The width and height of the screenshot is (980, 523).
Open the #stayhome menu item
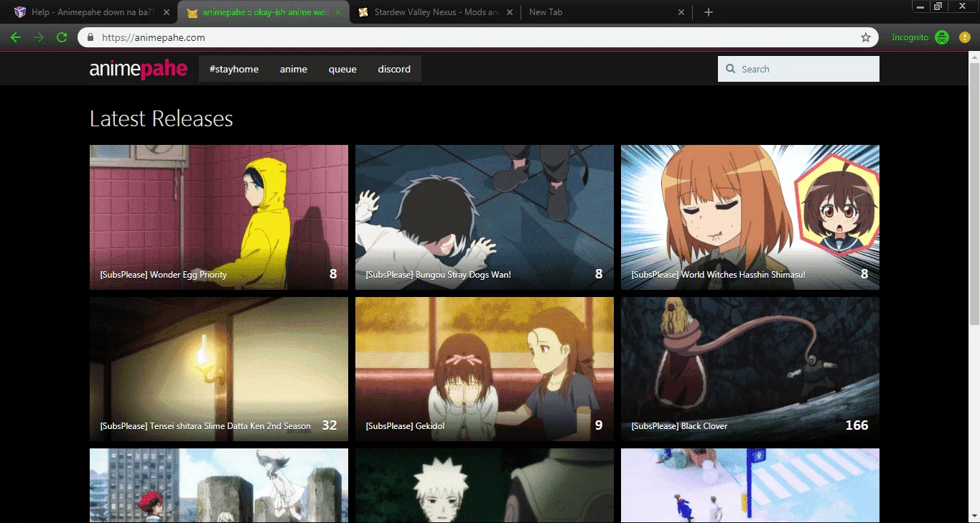tap(234, 69)
